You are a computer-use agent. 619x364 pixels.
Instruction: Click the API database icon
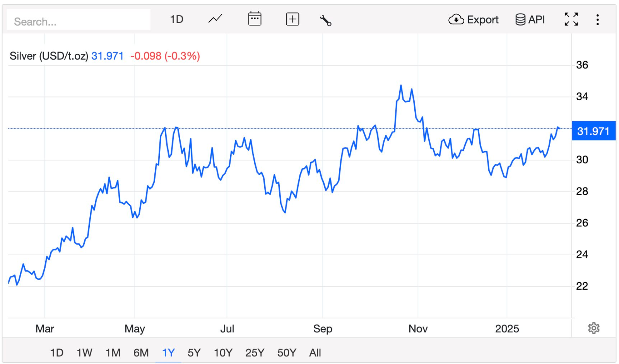530,19
